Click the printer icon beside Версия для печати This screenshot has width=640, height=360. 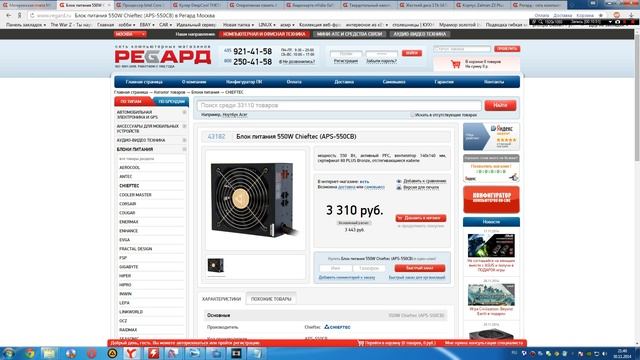[399, 187]
